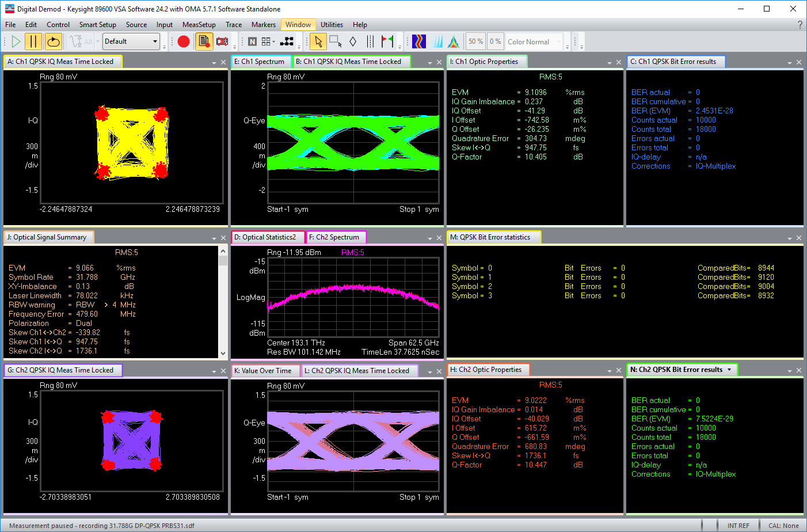Select the zoom box selection tool
Screen dimensions: 807x532
[x=336, y=41]
